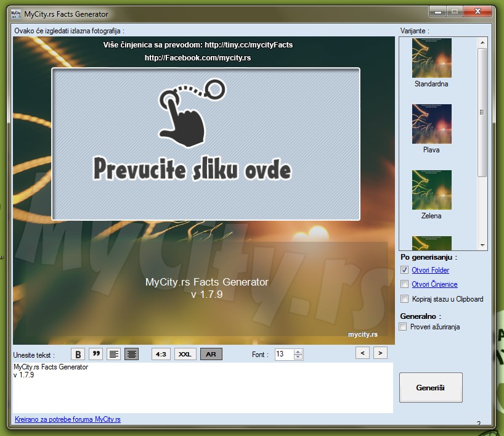Click the v 1.7.9 preview caption

click(206, 294)
